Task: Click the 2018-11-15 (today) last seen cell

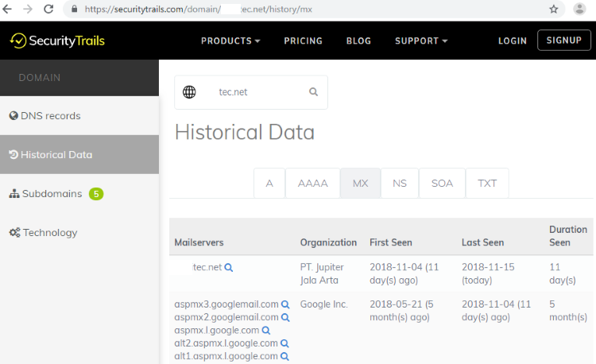Action: tap(488, 273)
